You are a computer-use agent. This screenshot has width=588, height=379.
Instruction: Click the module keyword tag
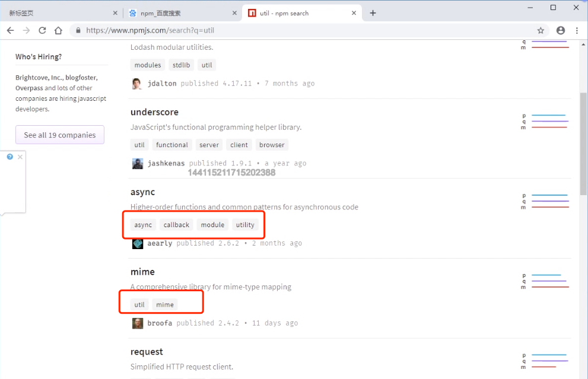click(212, 225)
